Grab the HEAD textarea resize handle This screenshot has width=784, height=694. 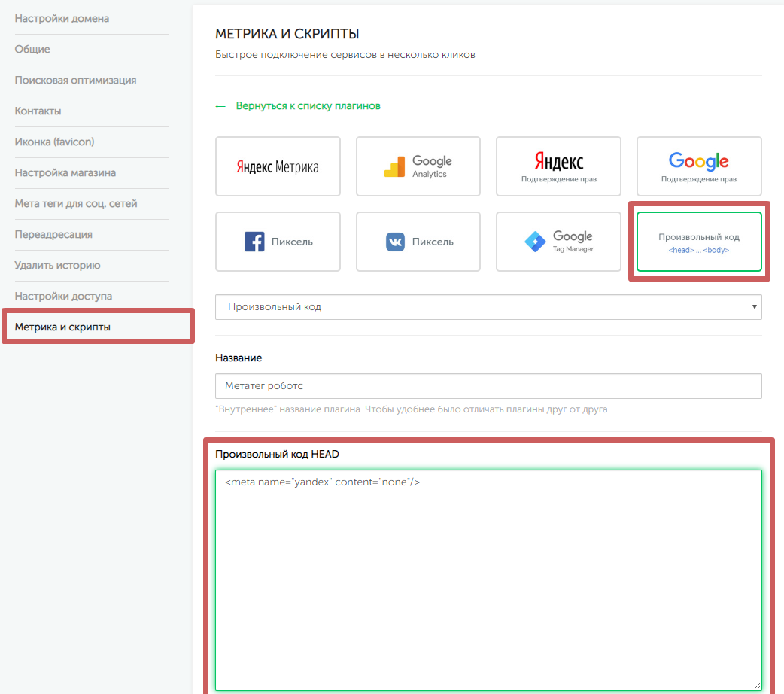pos(757,686)
